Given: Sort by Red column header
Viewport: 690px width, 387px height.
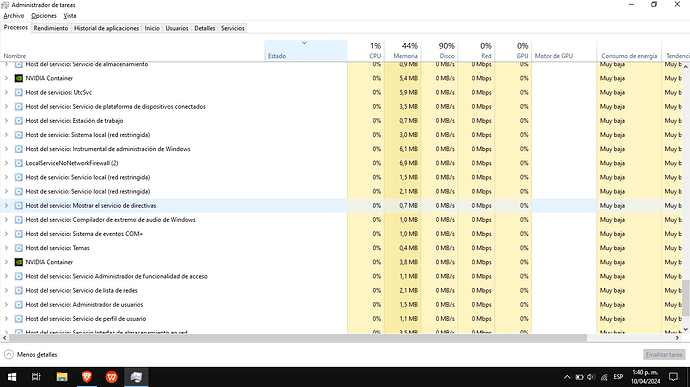Looking at the screenshot, I should pyautogui.click(x=476, y=51).
